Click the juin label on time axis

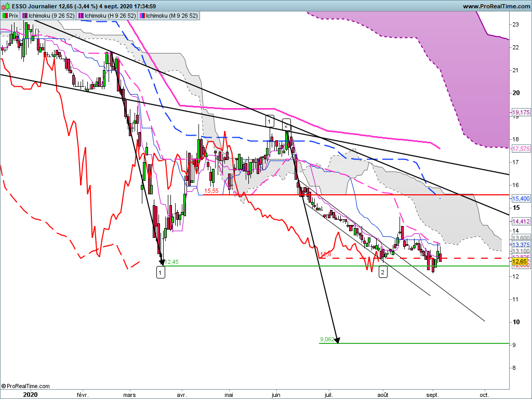pos(276,395)
